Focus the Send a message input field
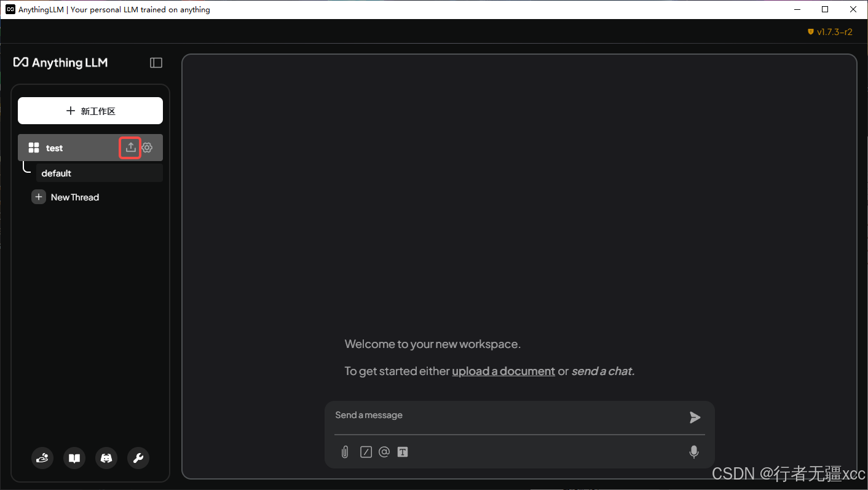Image resolution: width=868 pixels, height=490 pixels. click(507, 416)
